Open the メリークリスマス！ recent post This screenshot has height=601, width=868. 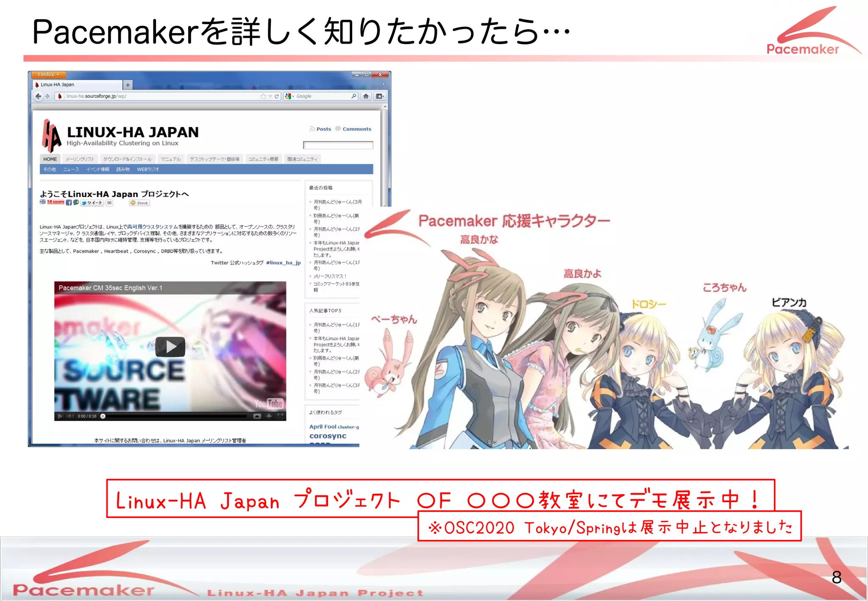330,276
